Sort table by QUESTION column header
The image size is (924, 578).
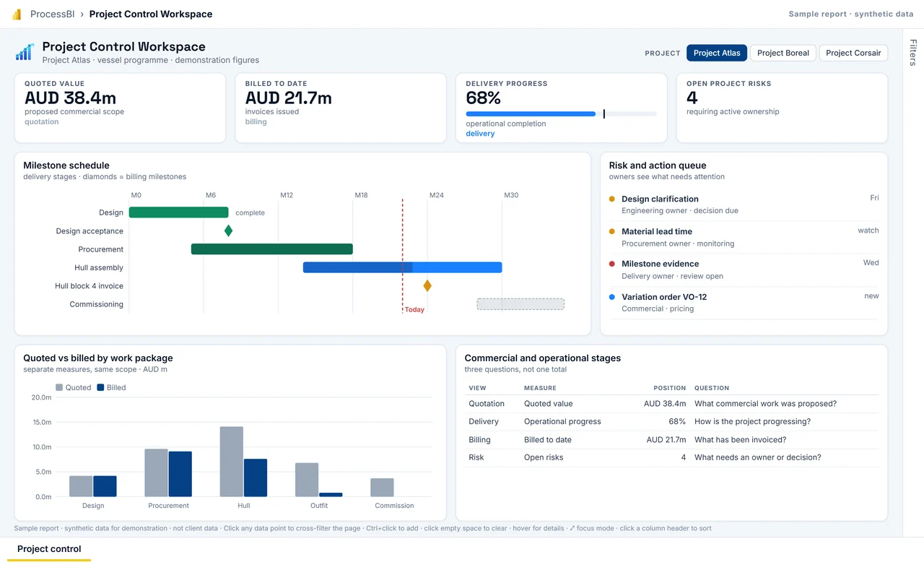(712, 388)
